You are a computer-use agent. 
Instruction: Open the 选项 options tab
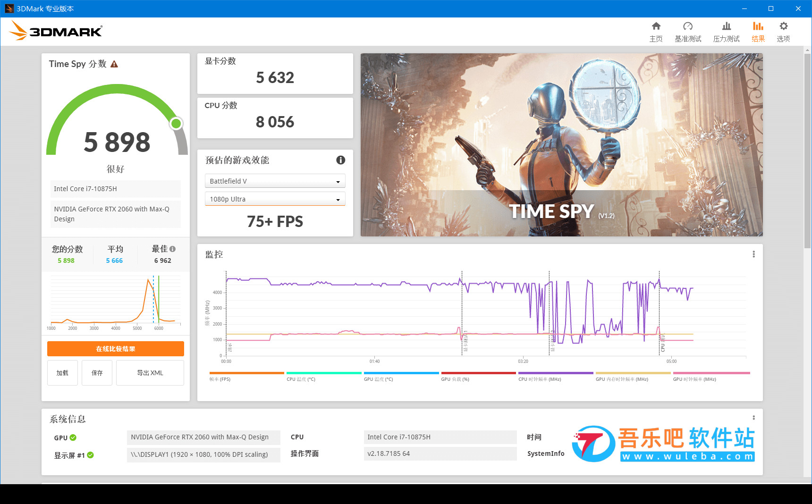pos(783,32)
